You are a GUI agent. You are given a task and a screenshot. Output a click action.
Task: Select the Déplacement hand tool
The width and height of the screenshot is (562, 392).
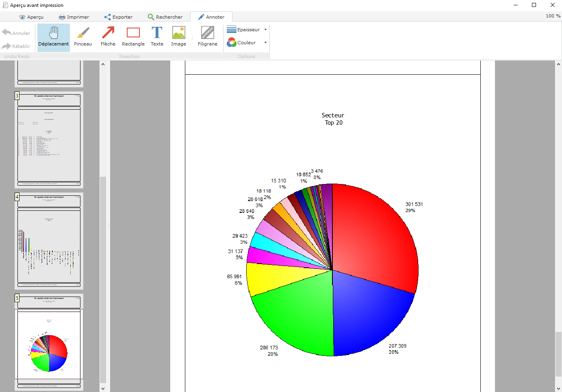(x=54, y=37)
